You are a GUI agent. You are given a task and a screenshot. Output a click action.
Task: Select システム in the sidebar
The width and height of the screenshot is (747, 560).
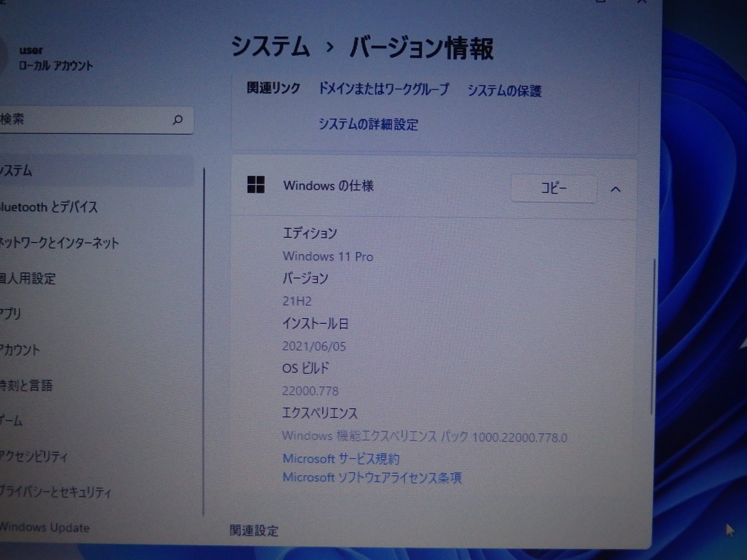[x=95, y=170]
